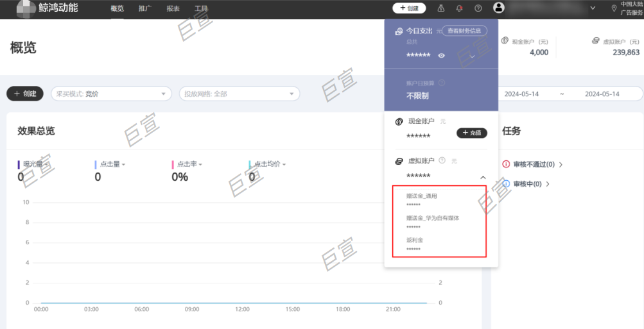Click the 充值 button for 现金账户

[472, 133]
